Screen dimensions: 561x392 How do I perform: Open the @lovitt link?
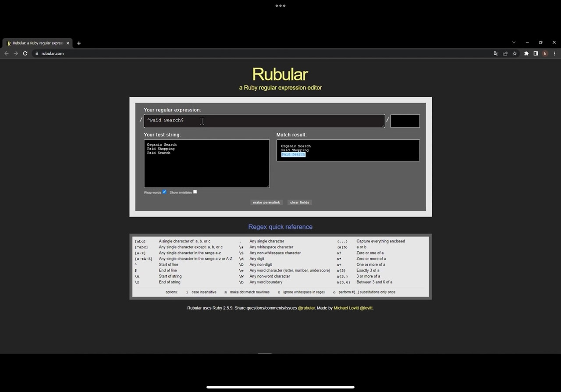click(x=366, y=308)
